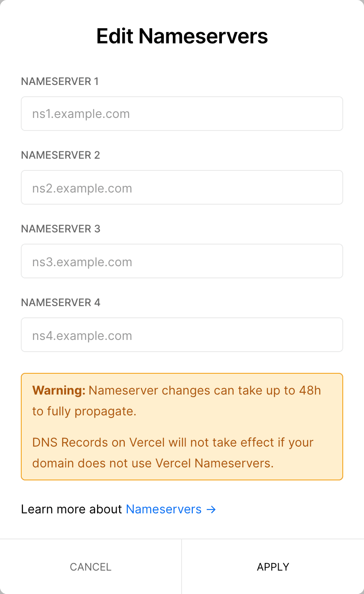This screenshot has height=594, width=364.
Task: Click inside the ns2.example.com input field
Action: [182, 187]
